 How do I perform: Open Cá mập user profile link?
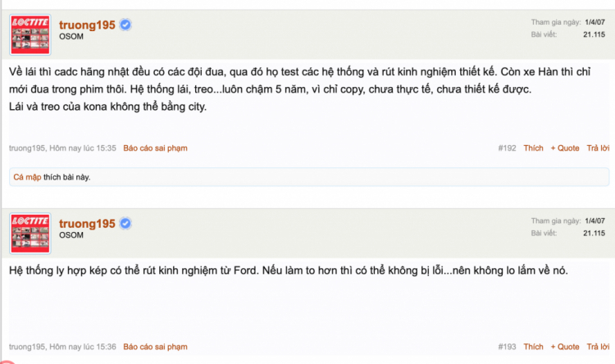[27, 177]
